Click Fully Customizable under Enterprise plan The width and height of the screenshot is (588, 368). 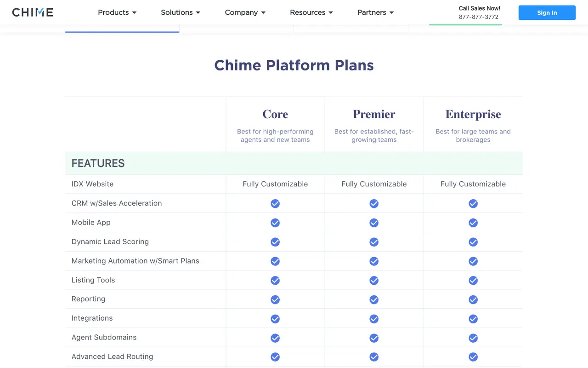tap(473, 184)
